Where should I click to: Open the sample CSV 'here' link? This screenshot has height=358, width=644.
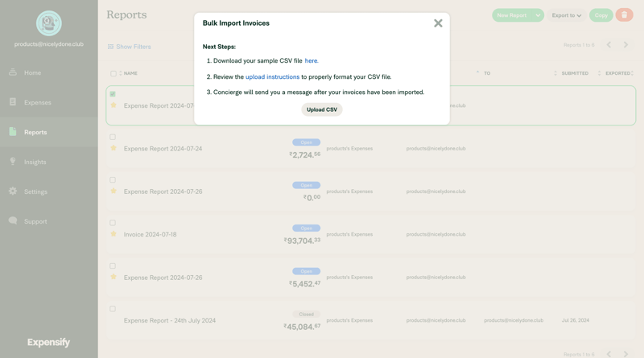tap(312, 61)
